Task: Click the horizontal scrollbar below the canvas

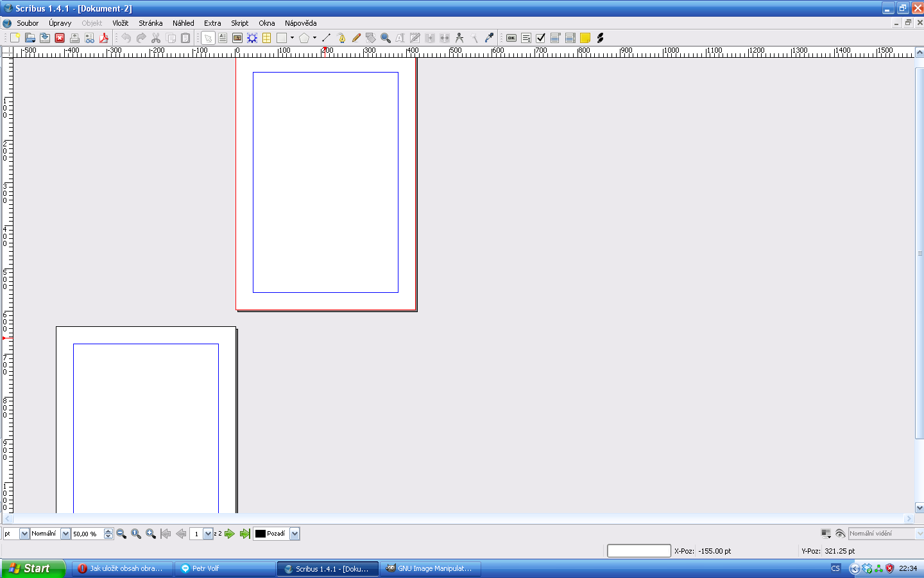Action: click(x=458, y=518)
